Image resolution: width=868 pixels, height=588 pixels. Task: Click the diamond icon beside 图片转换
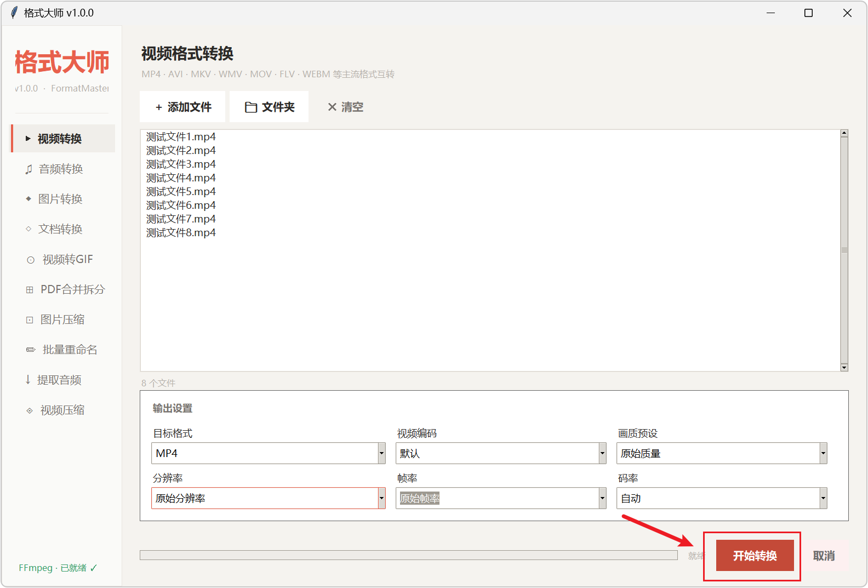[28, 199]
